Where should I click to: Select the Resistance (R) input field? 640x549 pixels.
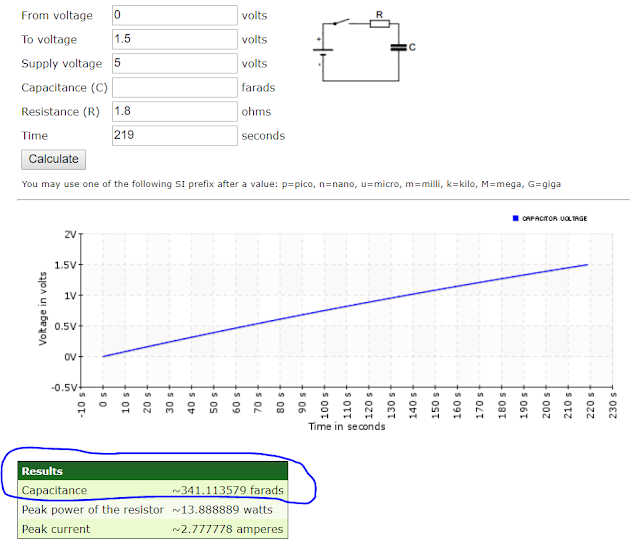pos(175,112)
